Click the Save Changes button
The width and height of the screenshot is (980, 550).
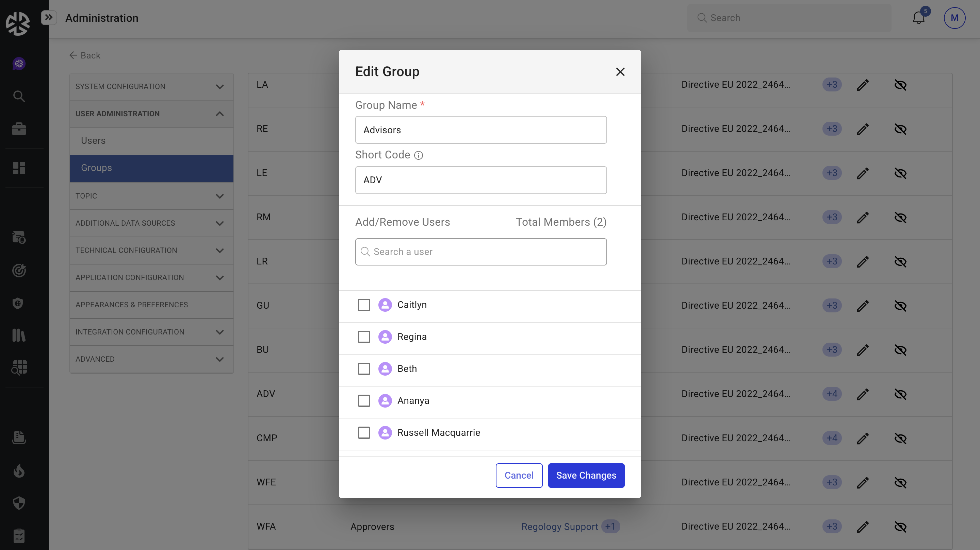pos(586,476)
